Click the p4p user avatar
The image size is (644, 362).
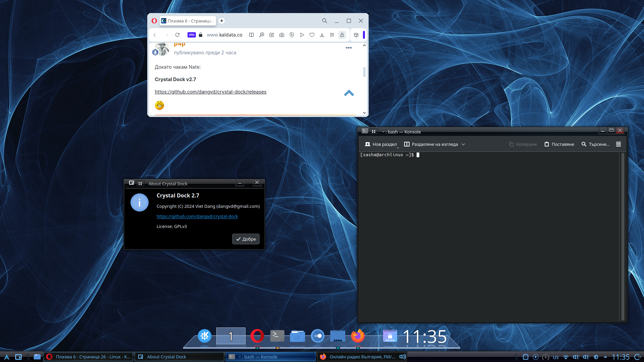(x=162, y=49)
